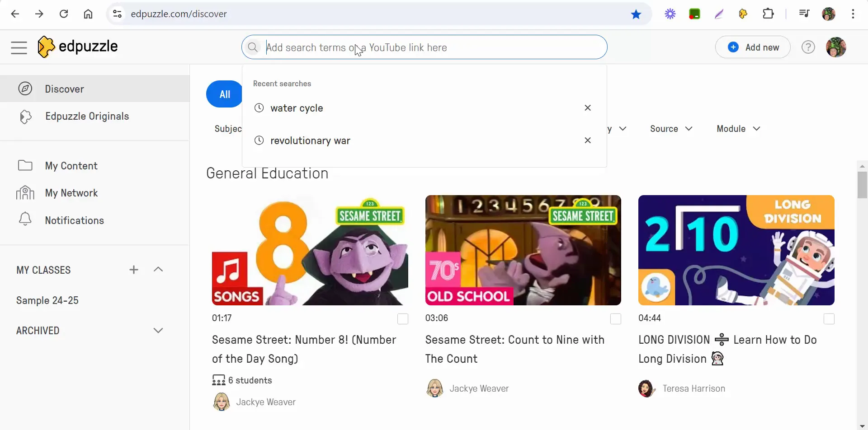
Task: Remove revolutionary war from recent searches
Action: tap(588, 140)
